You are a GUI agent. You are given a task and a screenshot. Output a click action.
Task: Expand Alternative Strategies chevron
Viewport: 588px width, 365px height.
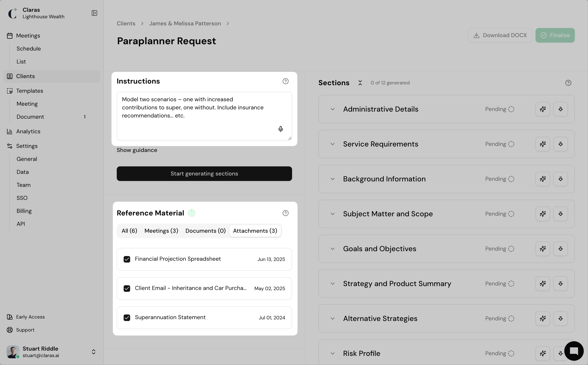click(332, 318)
